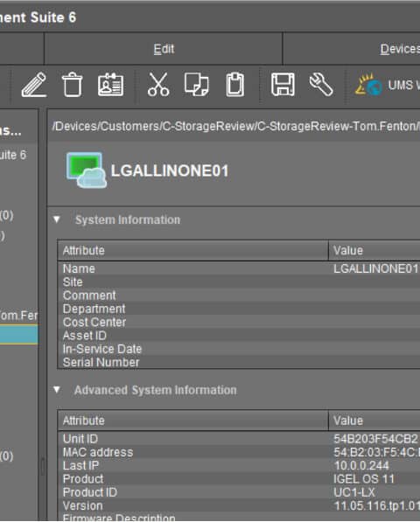This screenshot has width=420, height=522.
Task: Click the scissors cut icon
Action: [158, 85]
